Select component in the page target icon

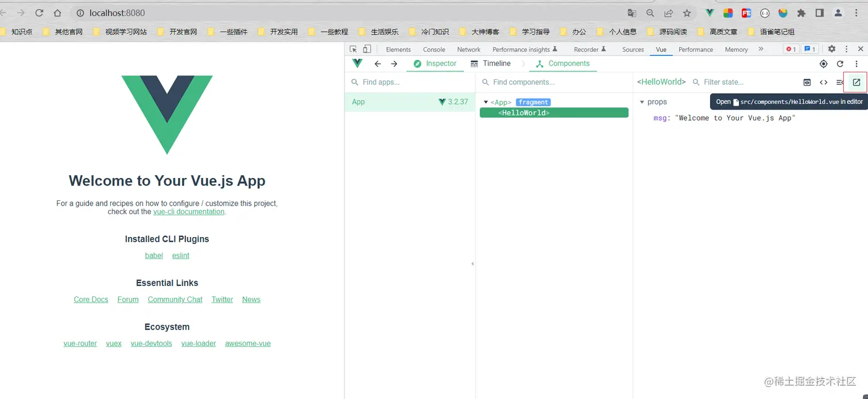[x=823, y=64]
